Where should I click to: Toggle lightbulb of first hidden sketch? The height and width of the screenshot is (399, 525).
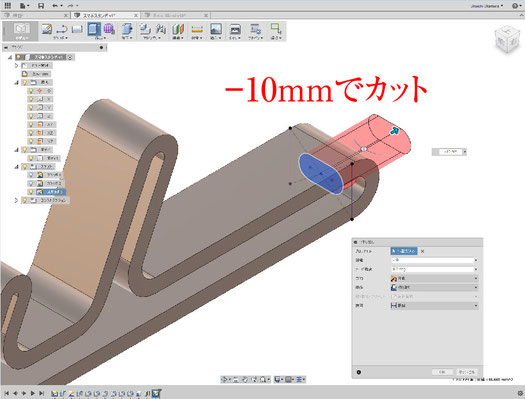[31, 175]
